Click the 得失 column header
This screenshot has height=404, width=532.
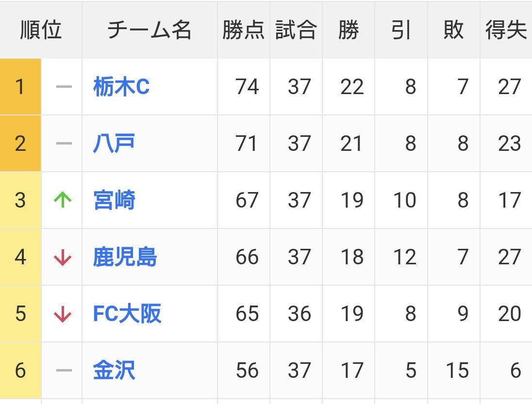[x=506, y=30]
